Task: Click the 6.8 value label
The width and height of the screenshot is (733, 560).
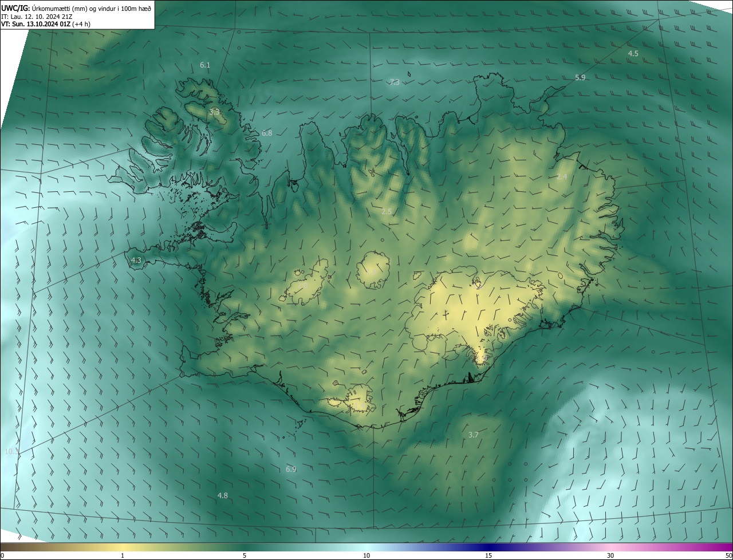Action: point(267,133)
